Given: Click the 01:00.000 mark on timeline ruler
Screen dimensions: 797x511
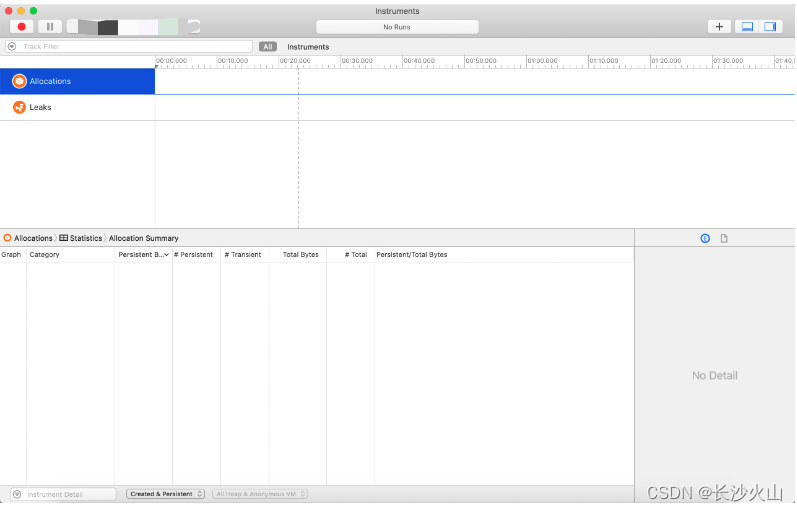Looking at the screenshot, I should coord(542,61).
